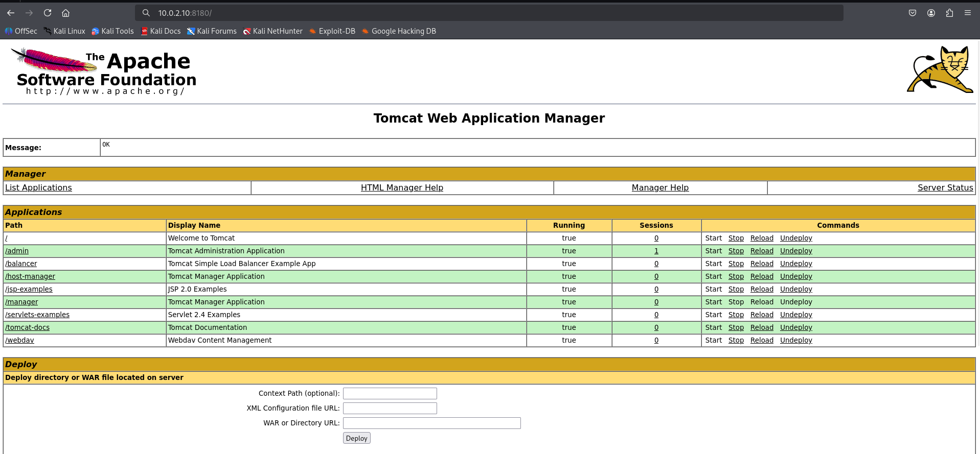Click the search magnifier in address bar
Screen dimensions: 980x454
click(146, 13)
